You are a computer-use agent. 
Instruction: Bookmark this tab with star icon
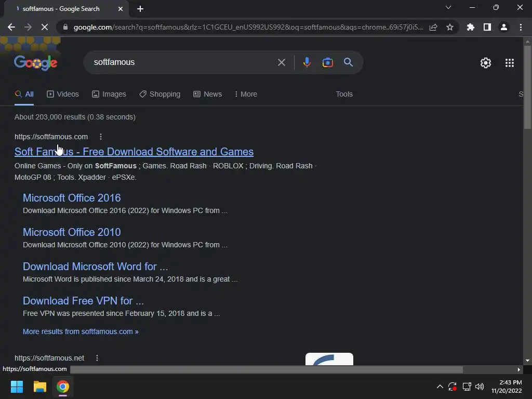pyautogui.click(x=450, y=27)
